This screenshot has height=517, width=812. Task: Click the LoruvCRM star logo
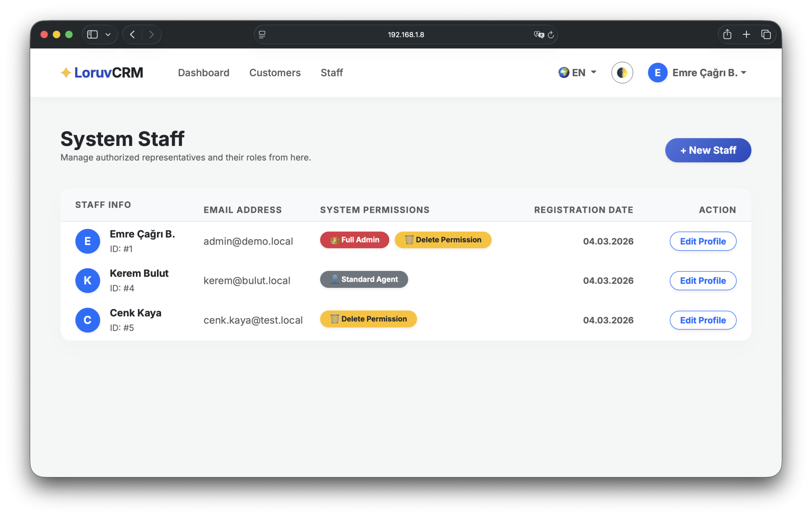66,73
